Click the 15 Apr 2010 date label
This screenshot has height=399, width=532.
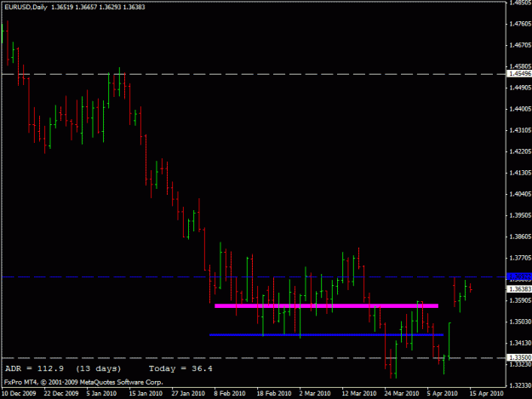tap(487, 394)
